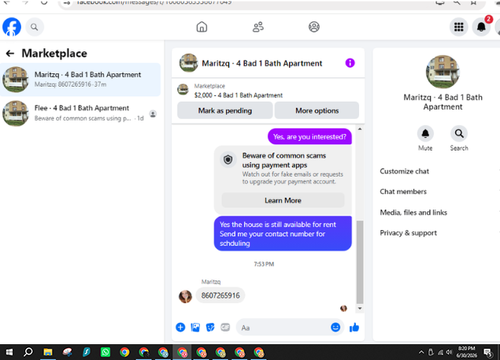
Task: Attach a photo using image icon
Action: [195, 327]
